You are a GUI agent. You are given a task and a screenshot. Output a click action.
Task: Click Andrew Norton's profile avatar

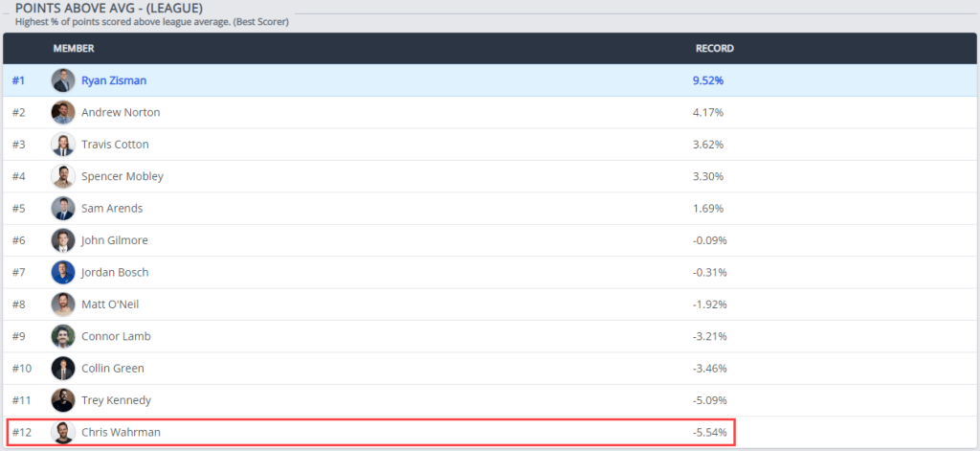tap(63, 112)
